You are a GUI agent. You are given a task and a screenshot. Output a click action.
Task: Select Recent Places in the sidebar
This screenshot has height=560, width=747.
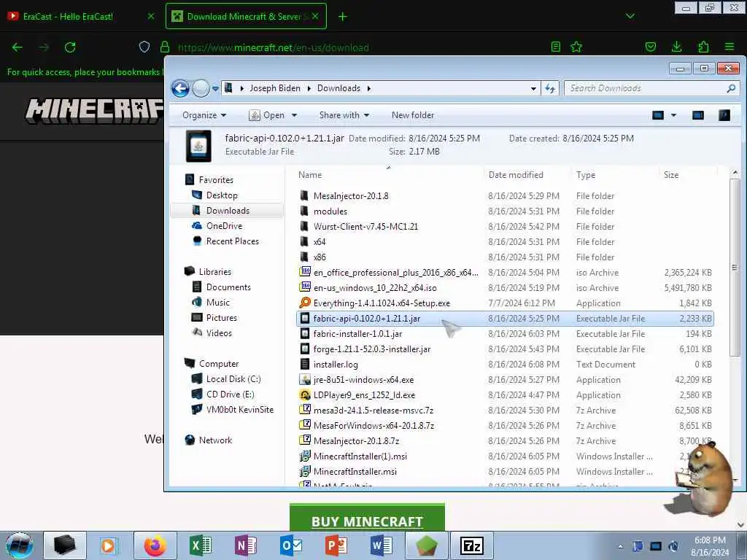pyautogui.click(x=232, y=241)
